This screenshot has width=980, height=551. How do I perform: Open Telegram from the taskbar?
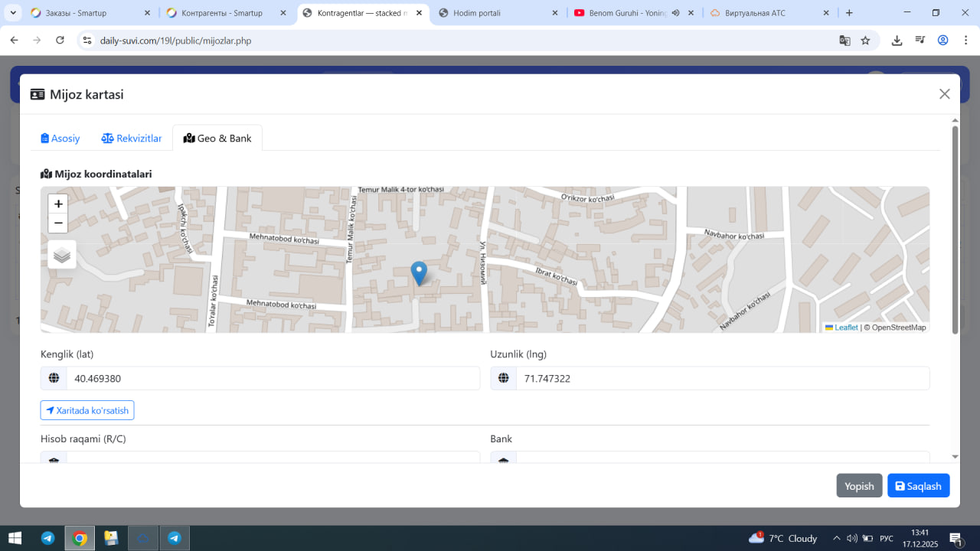(x=47, y=538)
